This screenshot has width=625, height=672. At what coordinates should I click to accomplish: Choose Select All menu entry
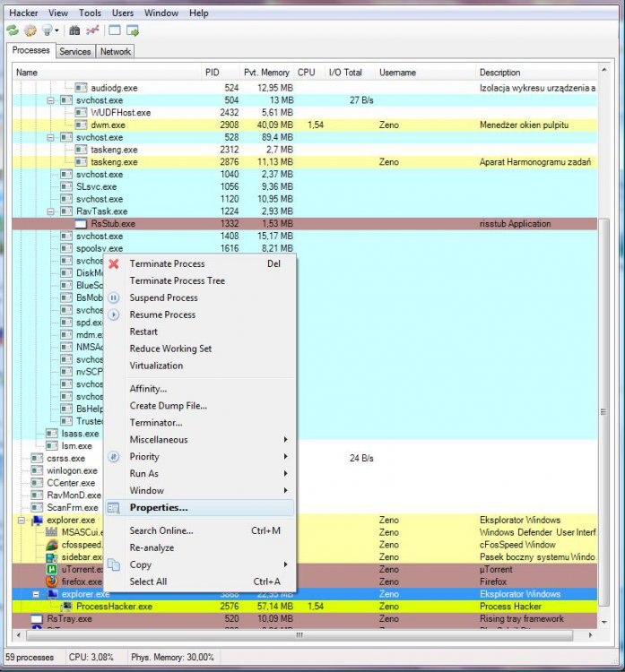coord(200,582)
